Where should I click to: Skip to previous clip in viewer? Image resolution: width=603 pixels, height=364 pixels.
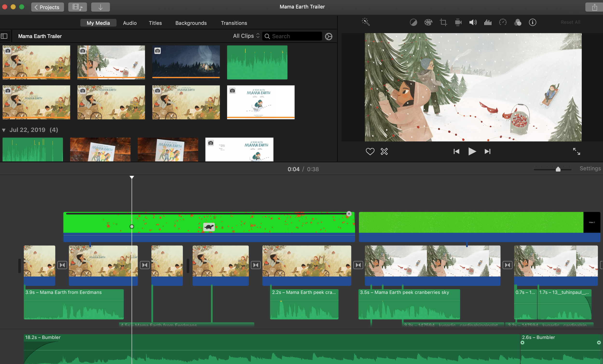tap(456, 152)
